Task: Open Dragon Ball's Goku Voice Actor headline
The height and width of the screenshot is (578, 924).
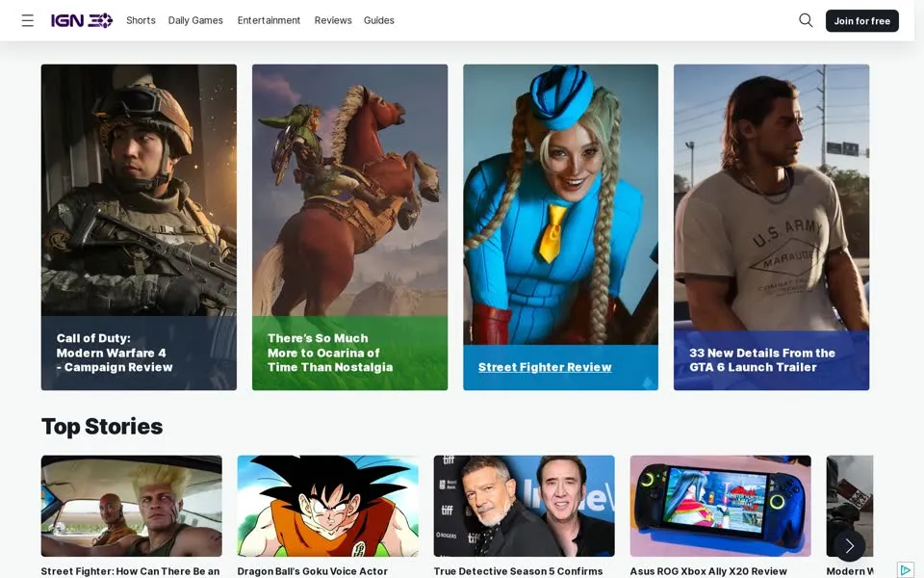Action: [312, 571]
